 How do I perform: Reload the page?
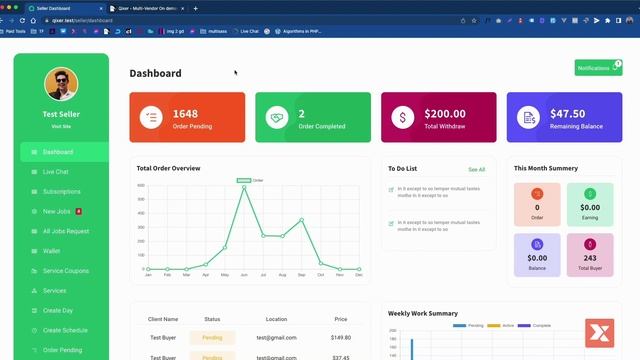pyautogui.click(x=22, y=20)
